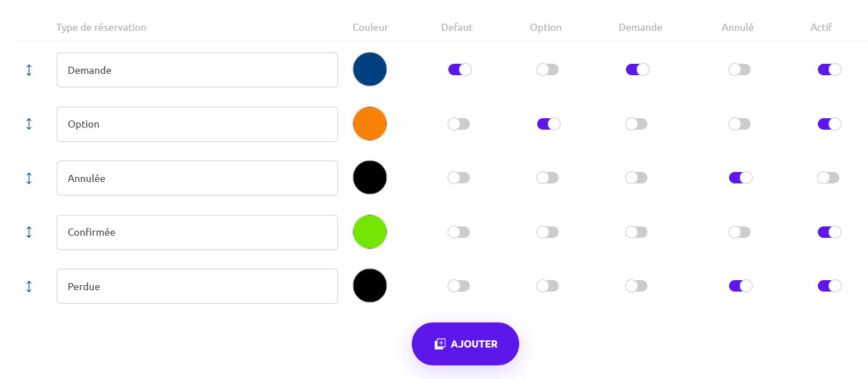Enable the Actif toggle for Annulée
868x379 pixels.
(x=829, y=178)
